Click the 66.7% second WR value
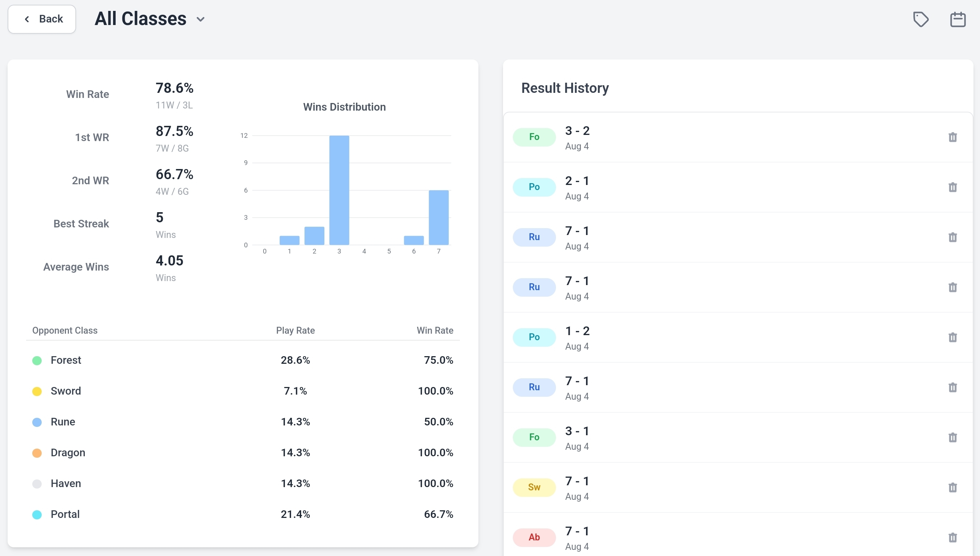Image resolution: width=980 pixels, height=556 pixels. point(174,174)
